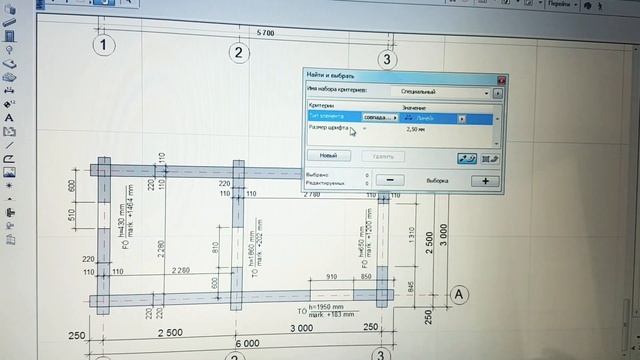
Task: Select the Lamp tool in the toolbox
Action: (x=9, y=50)
